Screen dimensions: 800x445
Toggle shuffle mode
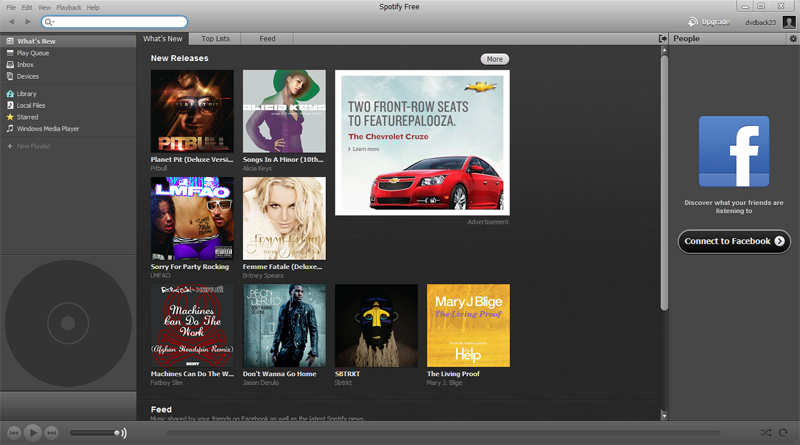[x=766, y=433]
